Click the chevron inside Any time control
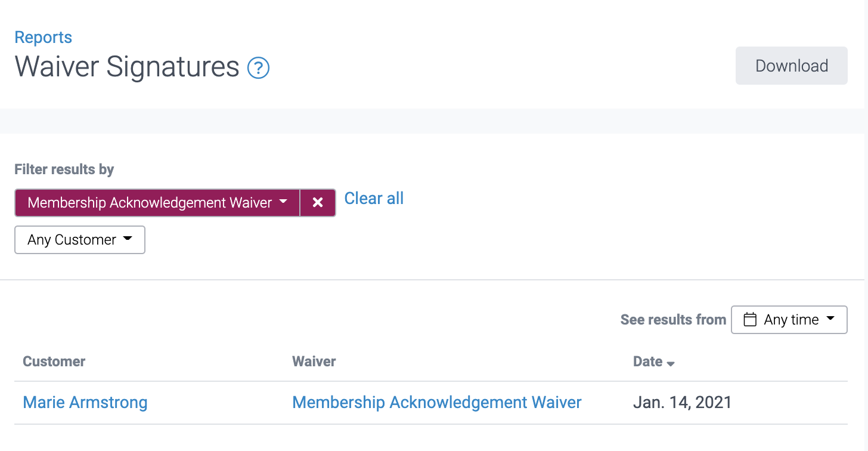The height and width of the screenshot is (451, 868). [x=832, y=320]
